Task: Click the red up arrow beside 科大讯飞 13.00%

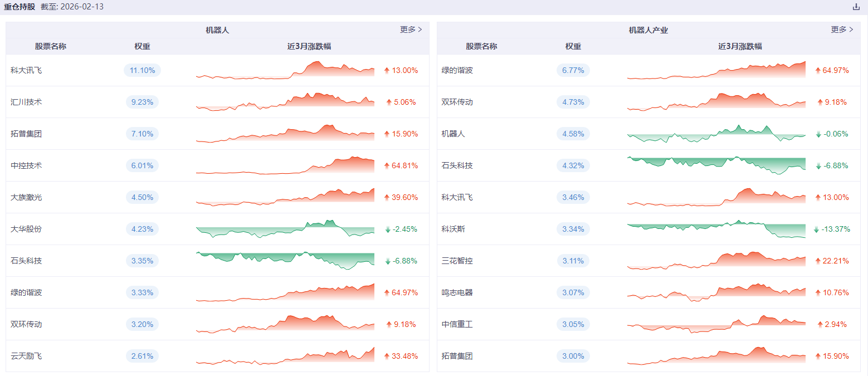Action: click(387, 70)
